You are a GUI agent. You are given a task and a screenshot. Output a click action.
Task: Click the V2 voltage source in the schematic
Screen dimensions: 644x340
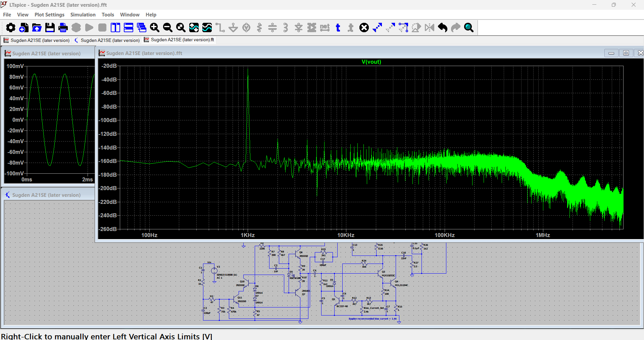pos(214,270)
